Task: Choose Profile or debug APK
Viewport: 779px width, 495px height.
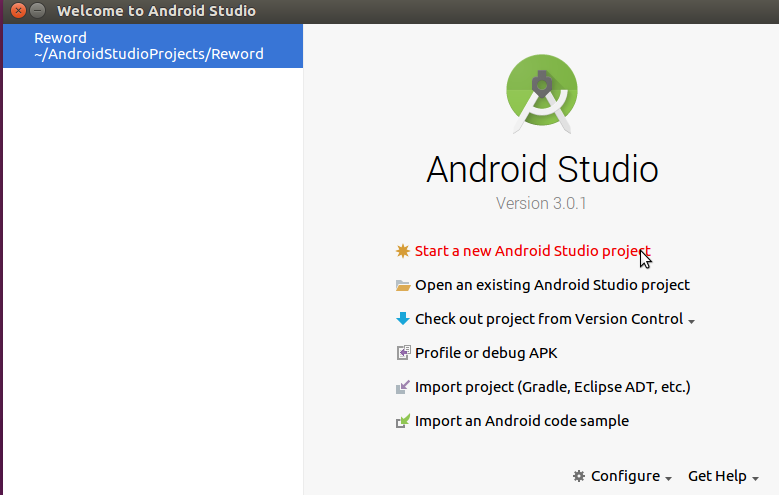Action: point(486,353)
